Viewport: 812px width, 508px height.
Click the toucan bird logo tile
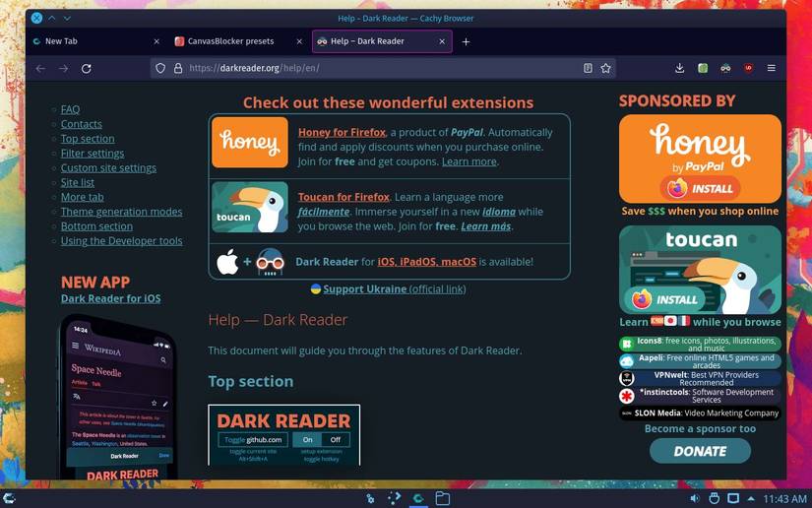pos(250,207)
